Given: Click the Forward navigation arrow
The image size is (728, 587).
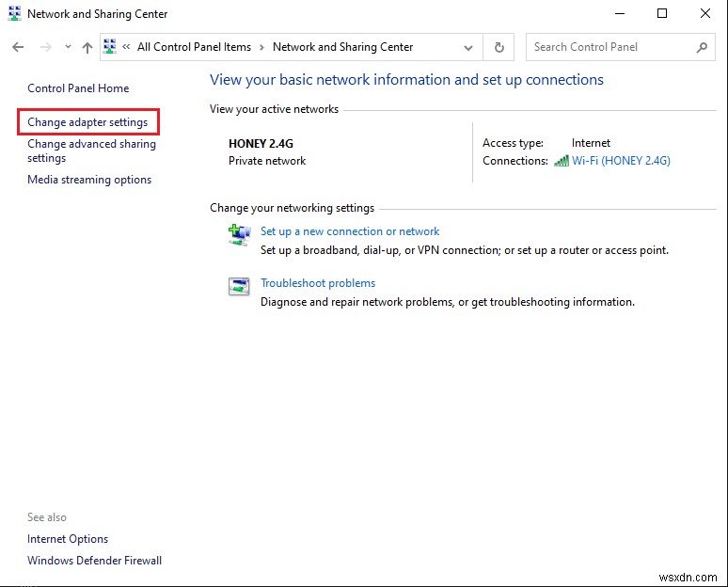Looking at the screenshot, I should pos(45,47).
